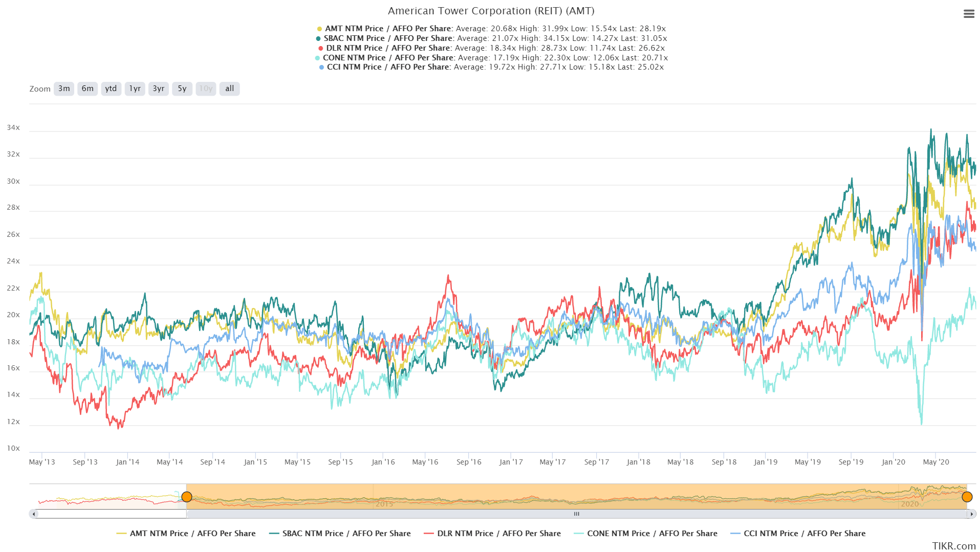Click the 34x y-axis label

pyautogui.click(x=13, y=128)
